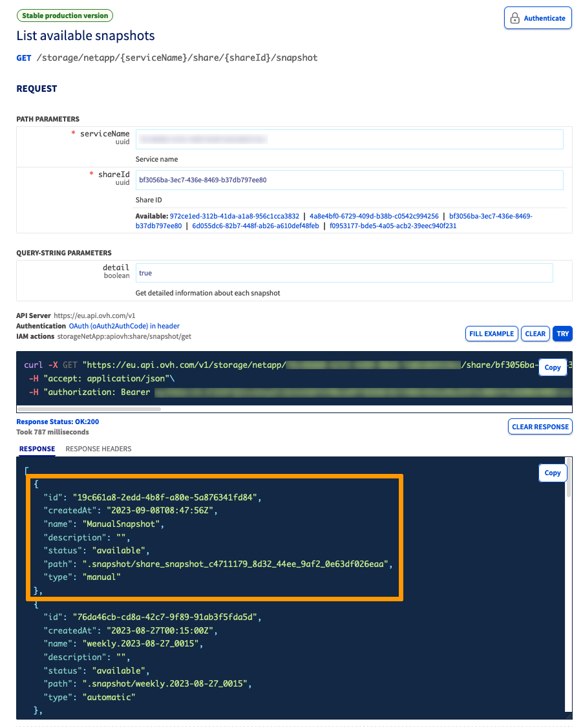Image resolution: width=583 pixels, height=728 pixels.
Task: Click the shareId input field
Action: pos(349,180)
